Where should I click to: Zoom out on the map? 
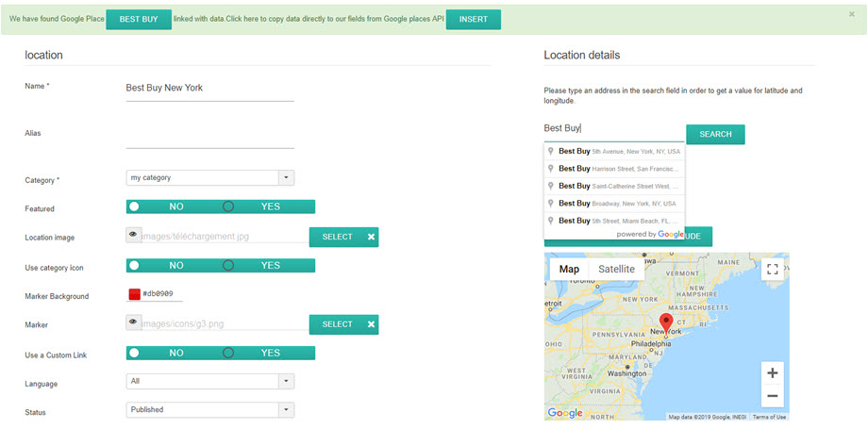772,396
